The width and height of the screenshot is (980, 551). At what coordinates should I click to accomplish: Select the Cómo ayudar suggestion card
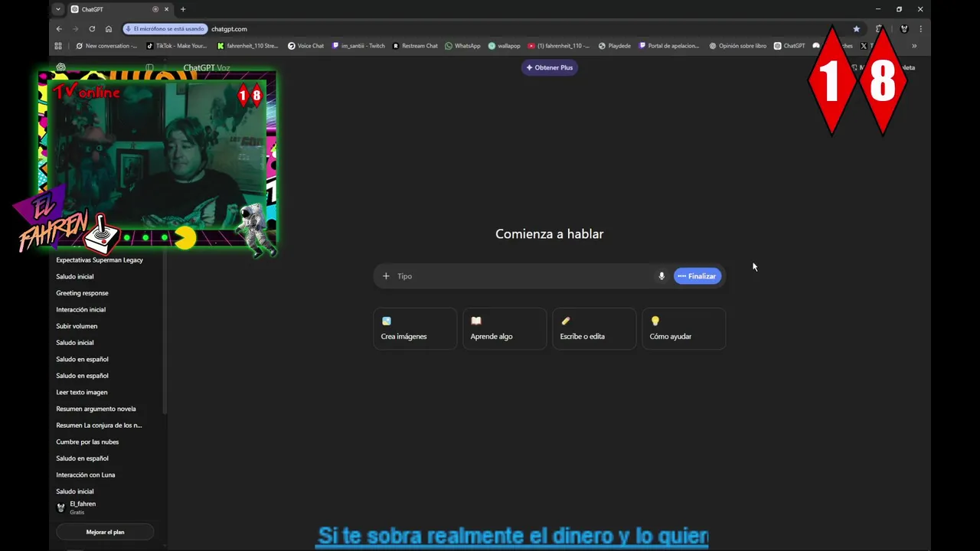684,328
